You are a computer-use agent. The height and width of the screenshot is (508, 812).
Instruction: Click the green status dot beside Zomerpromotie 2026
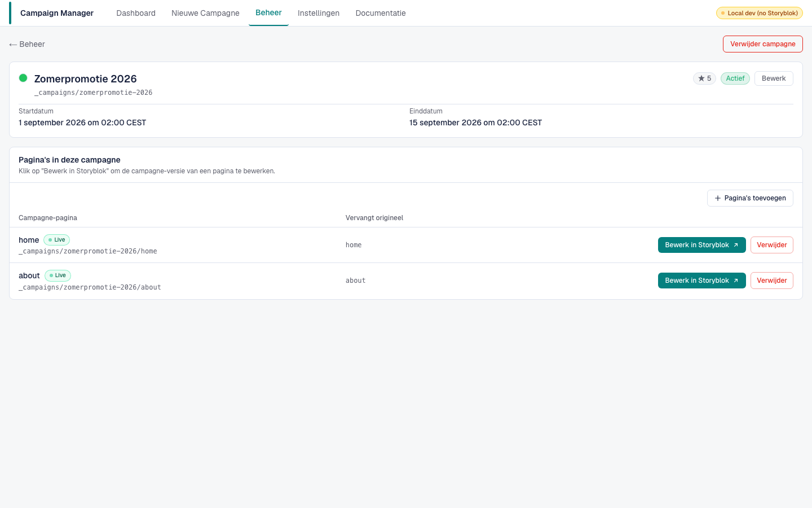[x=23, y=78]
